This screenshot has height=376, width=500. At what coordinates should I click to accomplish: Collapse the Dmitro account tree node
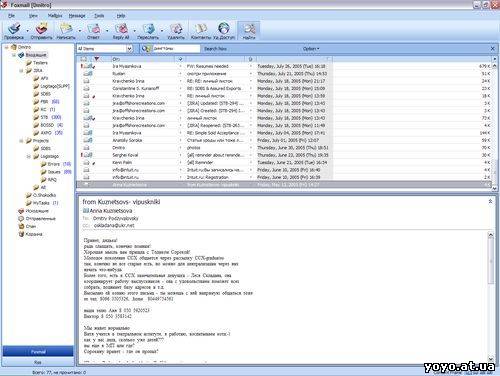coord(6,47)
